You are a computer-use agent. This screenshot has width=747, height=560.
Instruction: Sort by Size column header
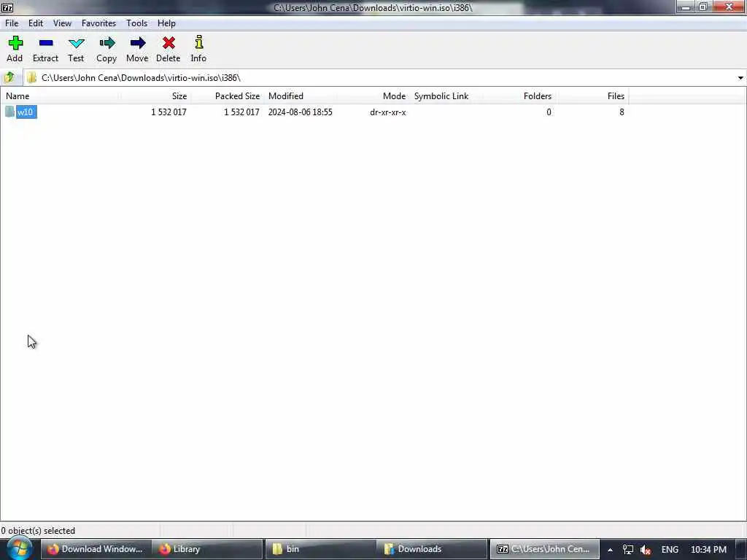point(155,96)
